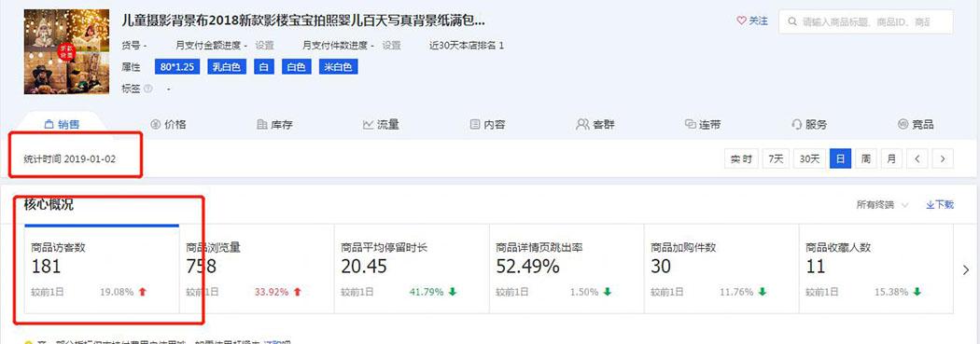Switch to the 流量 tab
The width and height of the screenshot is (980, 344).
pyautogui.click(x=381, y=124)
